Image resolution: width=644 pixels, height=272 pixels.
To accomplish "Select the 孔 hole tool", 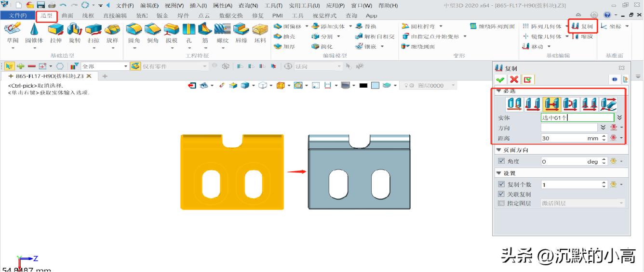I will [188, 33].
